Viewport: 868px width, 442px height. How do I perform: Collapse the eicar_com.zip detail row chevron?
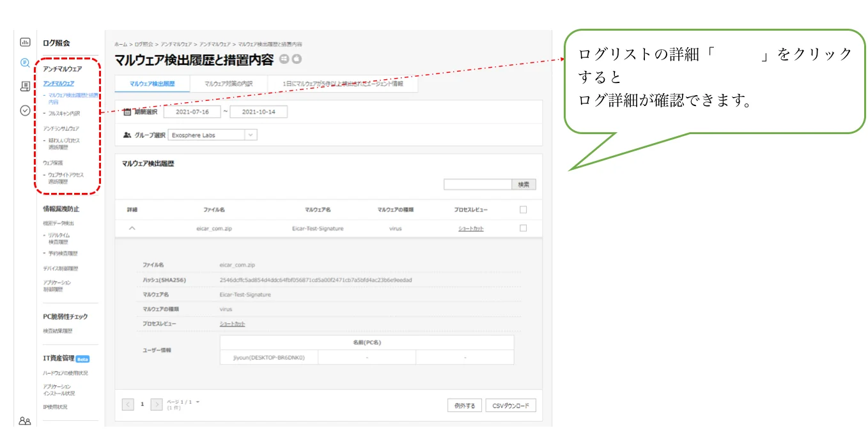tap(132, 229)
